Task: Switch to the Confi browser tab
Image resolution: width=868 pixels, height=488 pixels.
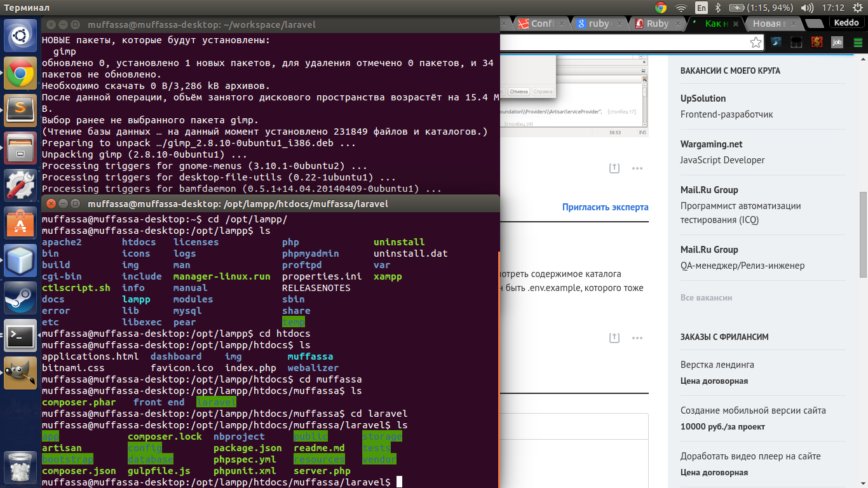Action: coord(541,24)
